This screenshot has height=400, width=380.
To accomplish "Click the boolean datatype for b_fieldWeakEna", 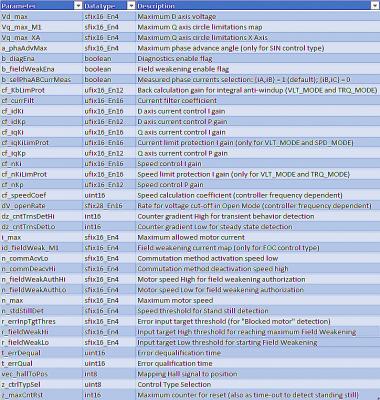I will pos(109,69).
